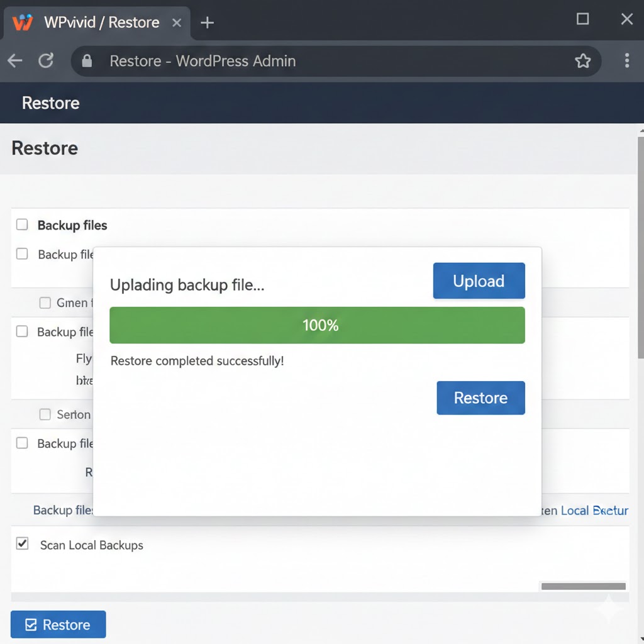The height and width of the screenshot is (644, 644).
Task: Check the bold Backup files checkbox
Action: click(x=22, y=225)
